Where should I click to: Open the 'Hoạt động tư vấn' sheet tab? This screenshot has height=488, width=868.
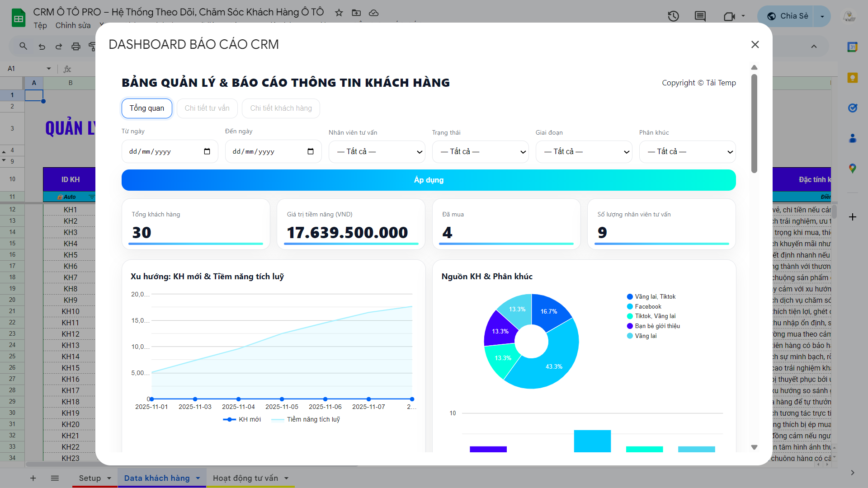pyautogui.click(x=245, y=478)
